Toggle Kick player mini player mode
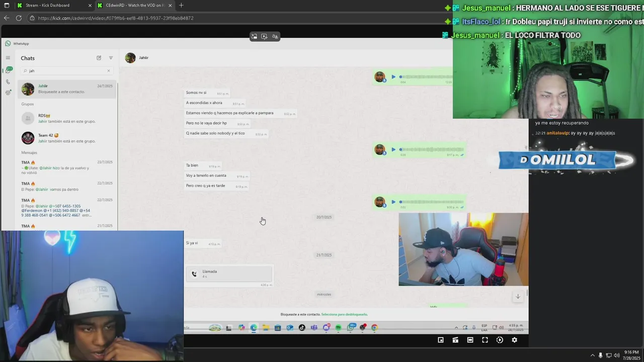This screenshot has width=644, height=362. pyautogui.click(x=441, y=340)
